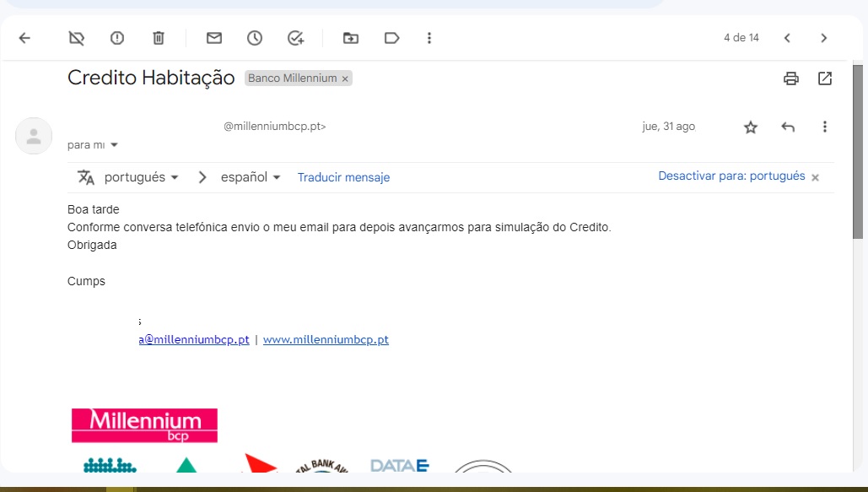
Task: Open the @millenniumbcp.pt email address link in signature
Action: coord(194,339)
